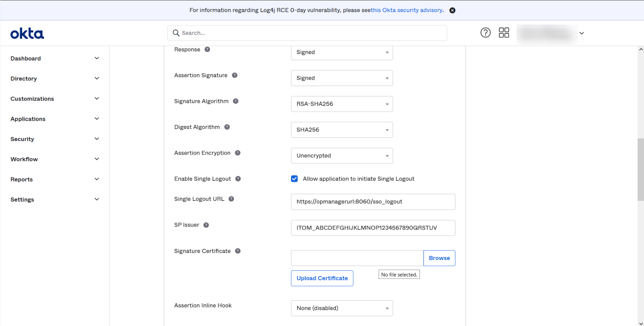Screen dimensions: 644x326
Task: Click the help question mark icon in header
Action: click(x=485, y=33)
